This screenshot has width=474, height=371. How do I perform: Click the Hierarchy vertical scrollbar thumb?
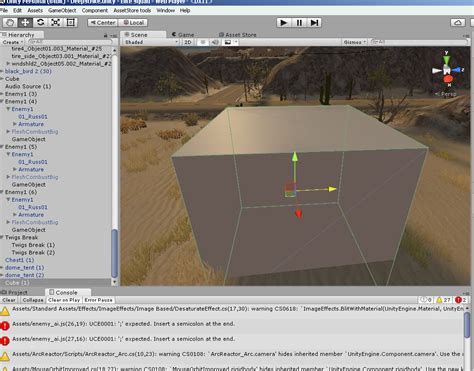[114, 253]
